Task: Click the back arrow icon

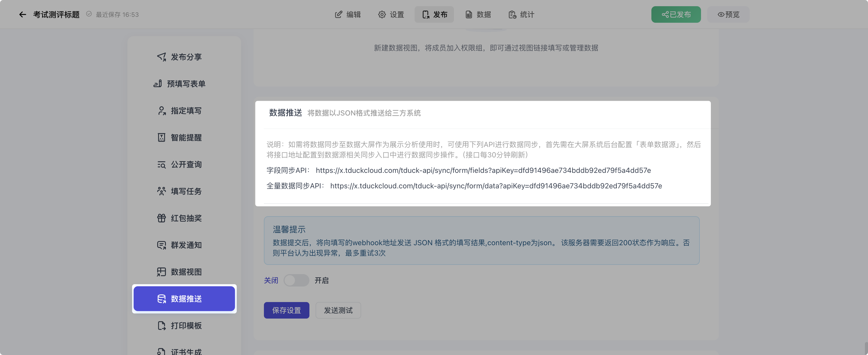Action: pos(22,14)
